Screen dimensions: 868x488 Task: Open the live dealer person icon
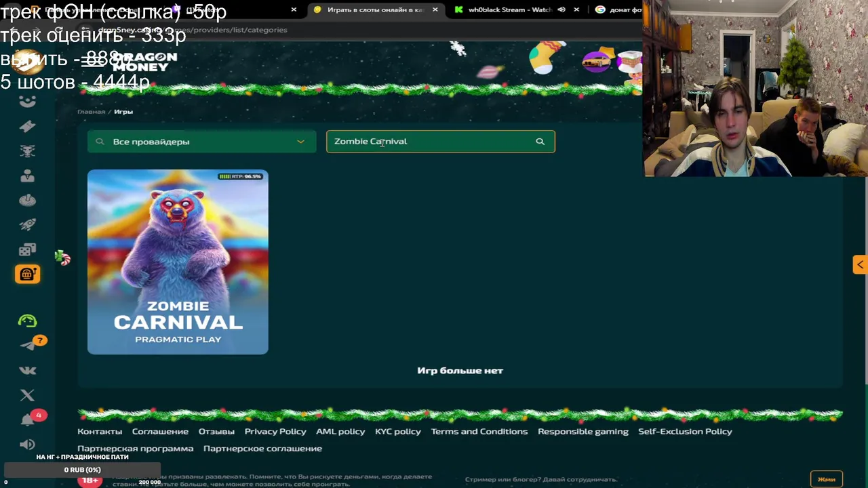click(x=27, y=176)
